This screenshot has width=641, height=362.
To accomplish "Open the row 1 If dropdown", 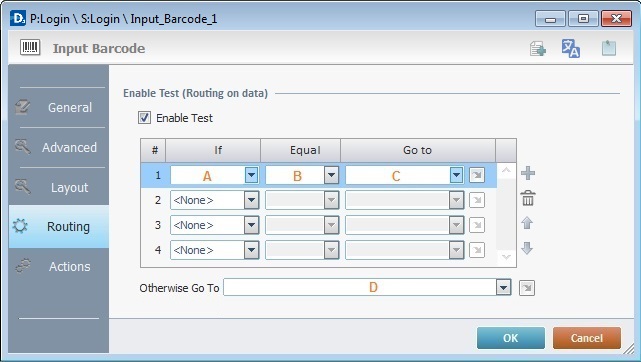I will pos(251,175).
